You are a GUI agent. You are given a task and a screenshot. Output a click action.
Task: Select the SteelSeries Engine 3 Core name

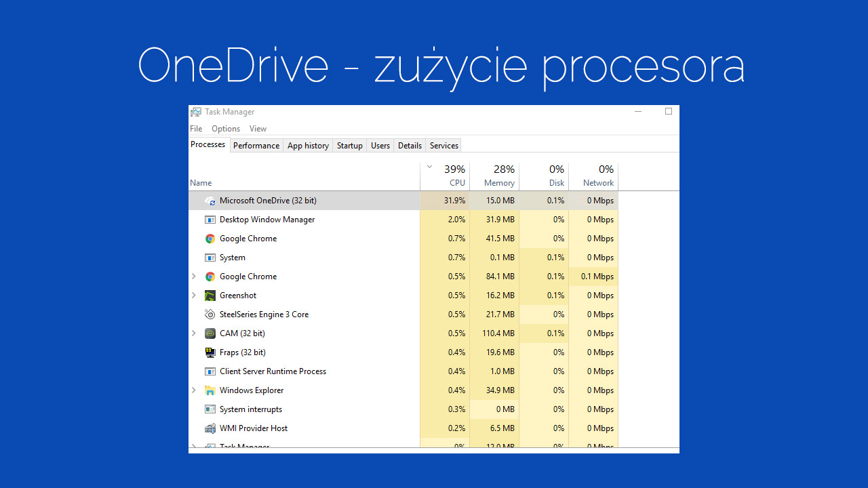pos(264,314)
